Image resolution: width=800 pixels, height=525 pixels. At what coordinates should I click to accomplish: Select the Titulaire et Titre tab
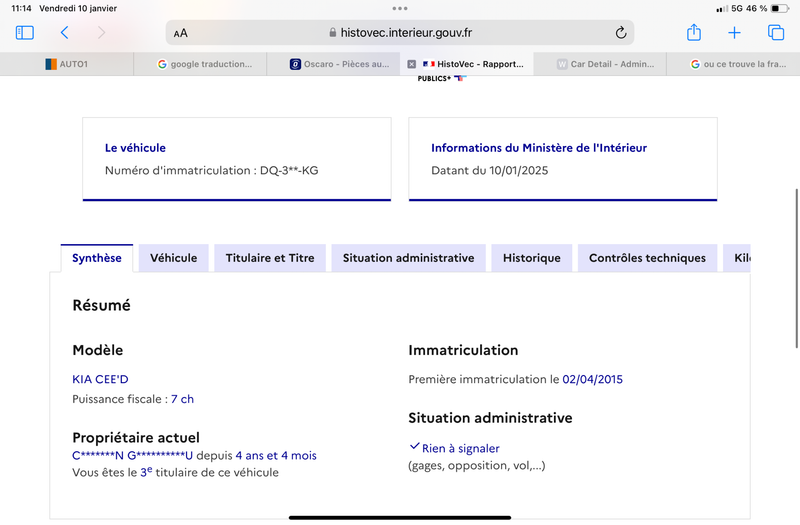coord(270,258)
